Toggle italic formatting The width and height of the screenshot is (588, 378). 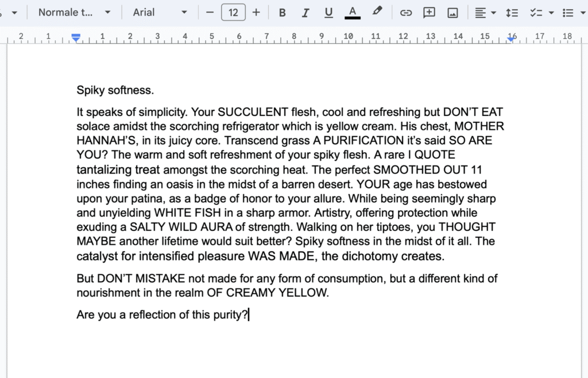click(x=305, y=13)
